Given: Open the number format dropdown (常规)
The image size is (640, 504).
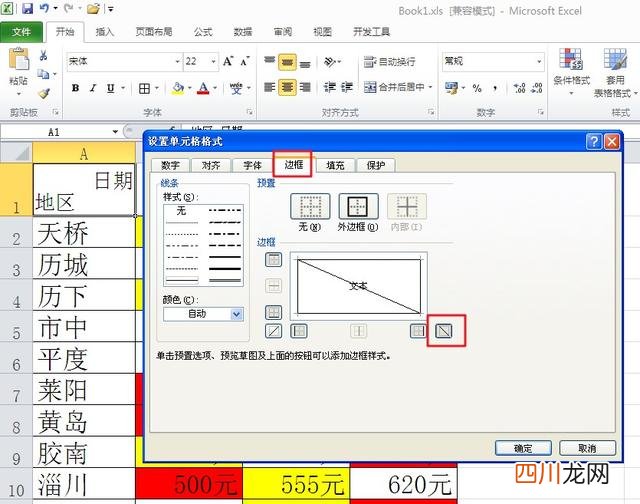Looking at the screenshot, I should pyautogui.click(x=539, y=62).
